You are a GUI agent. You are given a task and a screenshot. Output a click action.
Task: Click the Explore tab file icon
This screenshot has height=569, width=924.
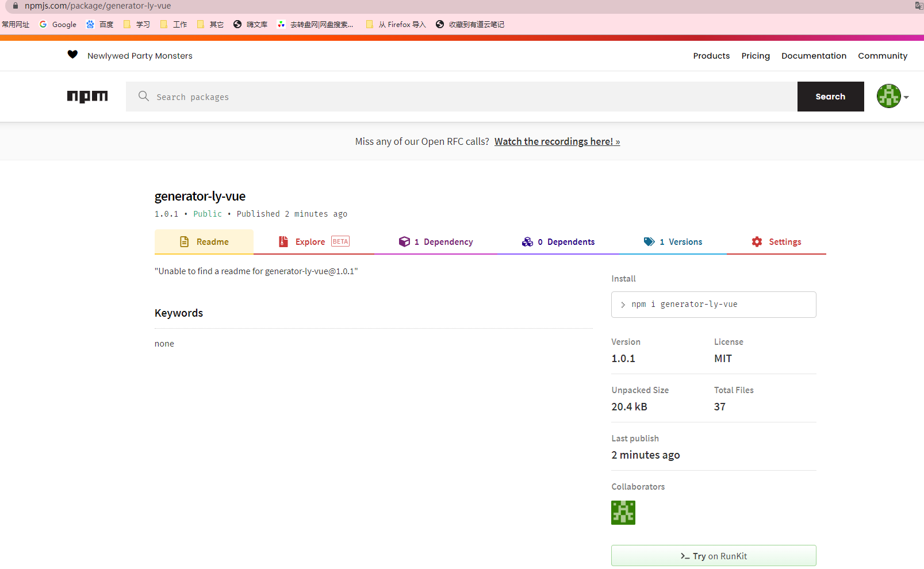point(283,242)
